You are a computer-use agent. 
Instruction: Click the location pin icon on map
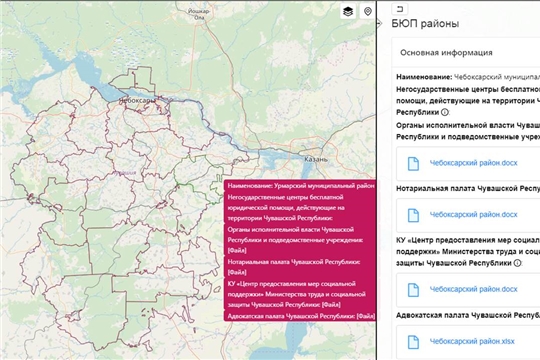point(368,12)
